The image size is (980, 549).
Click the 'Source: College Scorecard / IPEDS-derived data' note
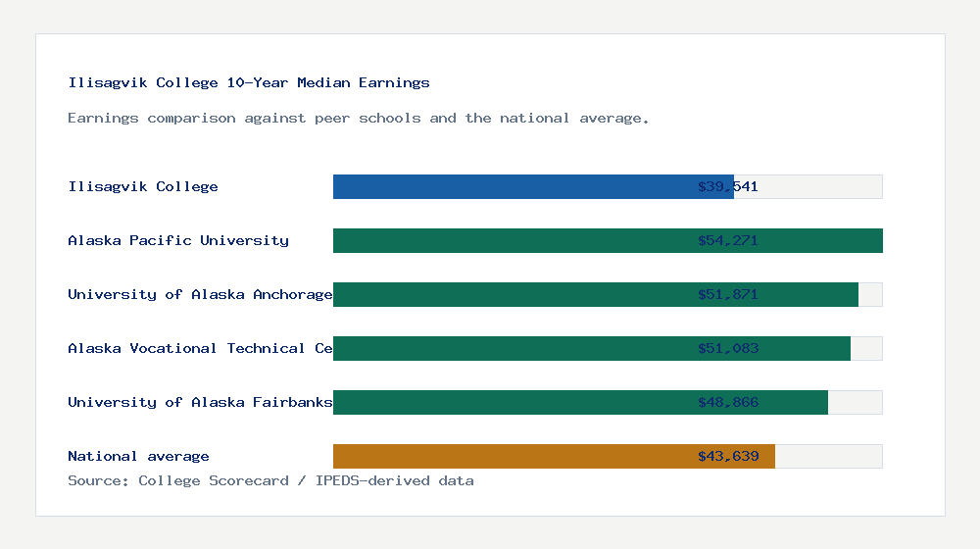tap(270, 480)
